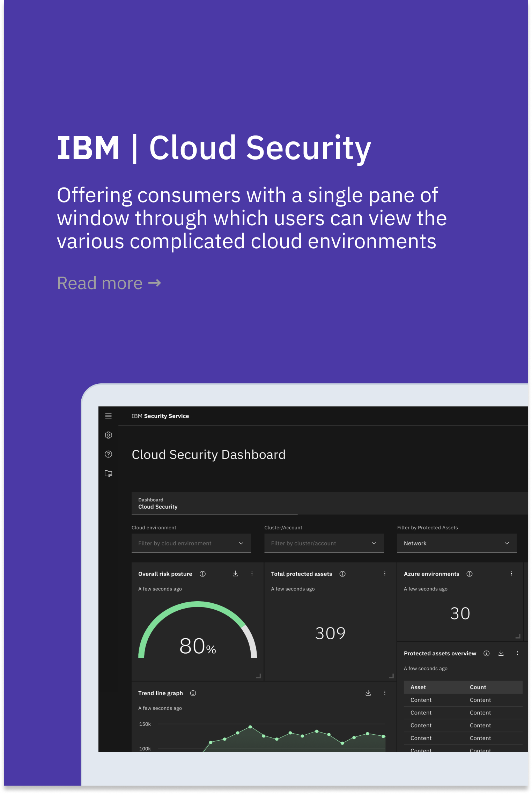Download the Protected assets overview table
Screen dimensions: 532x794
click(501, 653)
